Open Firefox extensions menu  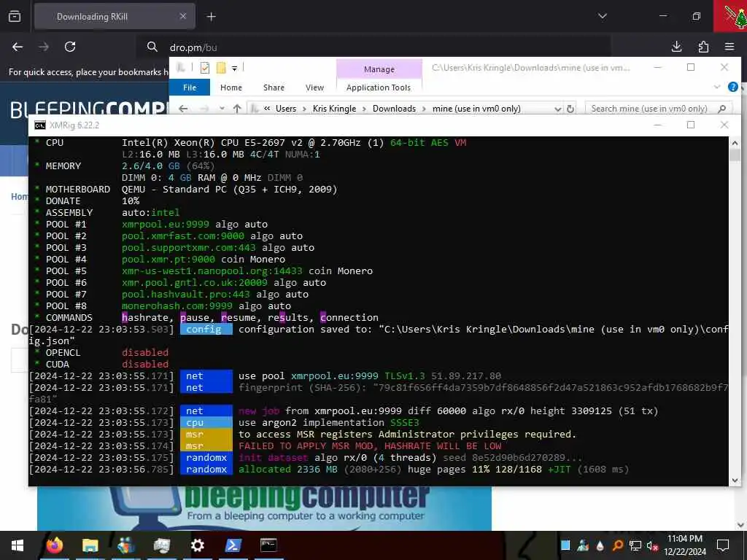[x=703, y=47]
